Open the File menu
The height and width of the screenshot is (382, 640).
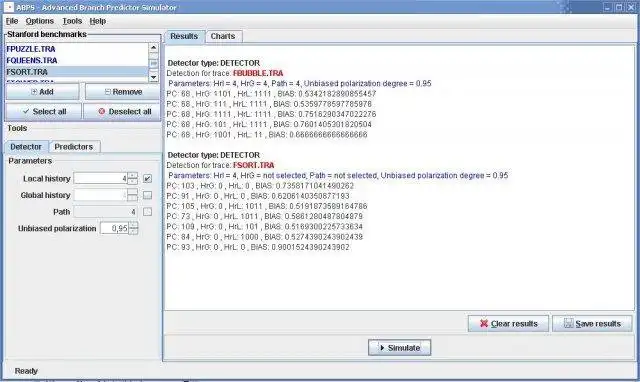click(12, 21)
